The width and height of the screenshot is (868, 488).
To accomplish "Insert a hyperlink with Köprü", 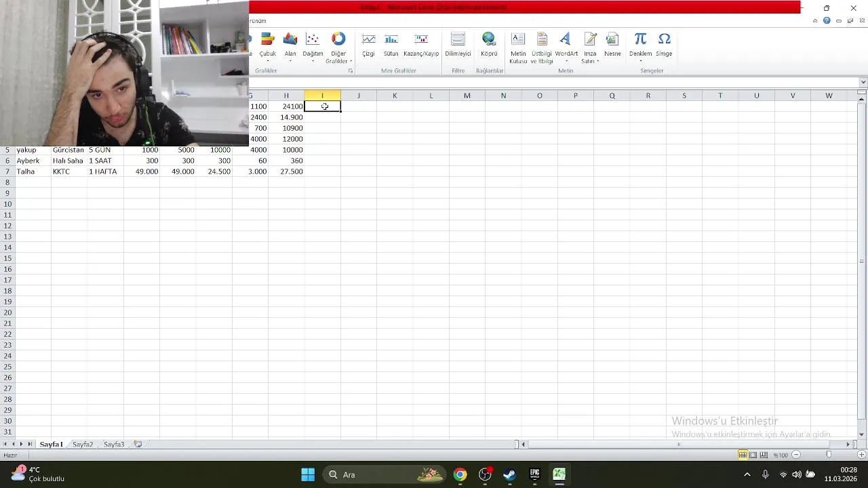I will click(x=489, y=45).
